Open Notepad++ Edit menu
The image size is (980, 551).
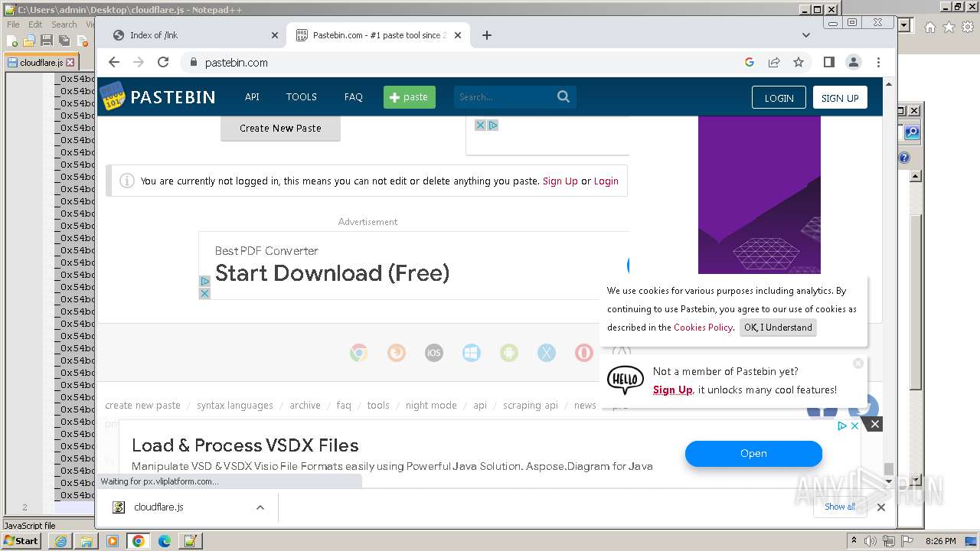click(x=35, y=24)
